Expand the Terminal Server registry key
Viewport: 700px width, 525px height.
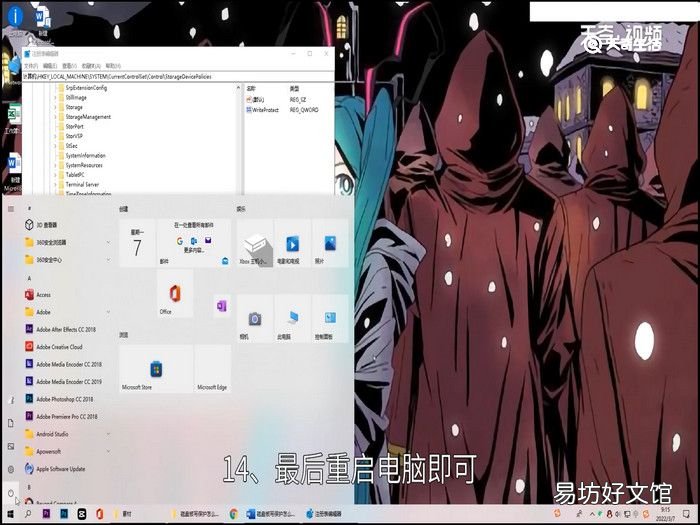[55, 184]
